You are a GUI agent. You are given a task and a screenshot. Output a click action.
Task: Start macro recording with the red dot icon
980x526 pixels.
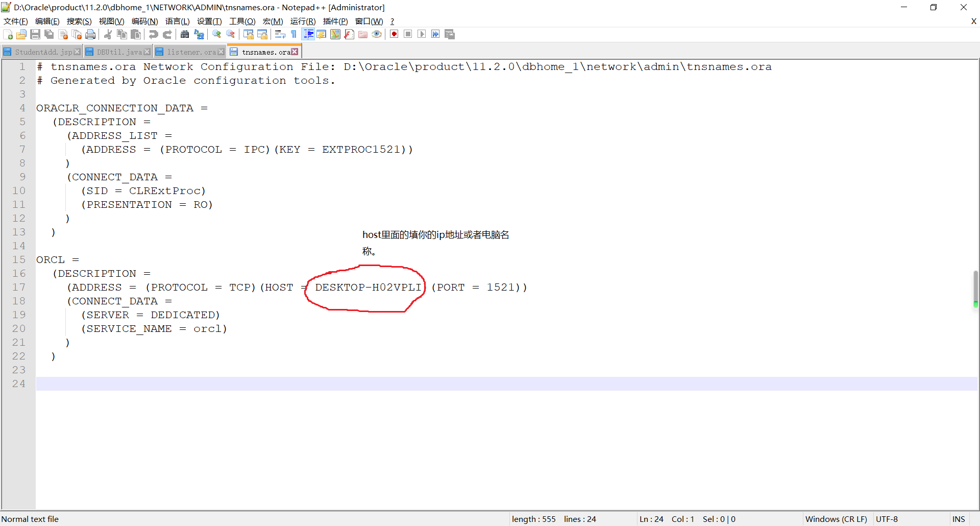(394, 34)
